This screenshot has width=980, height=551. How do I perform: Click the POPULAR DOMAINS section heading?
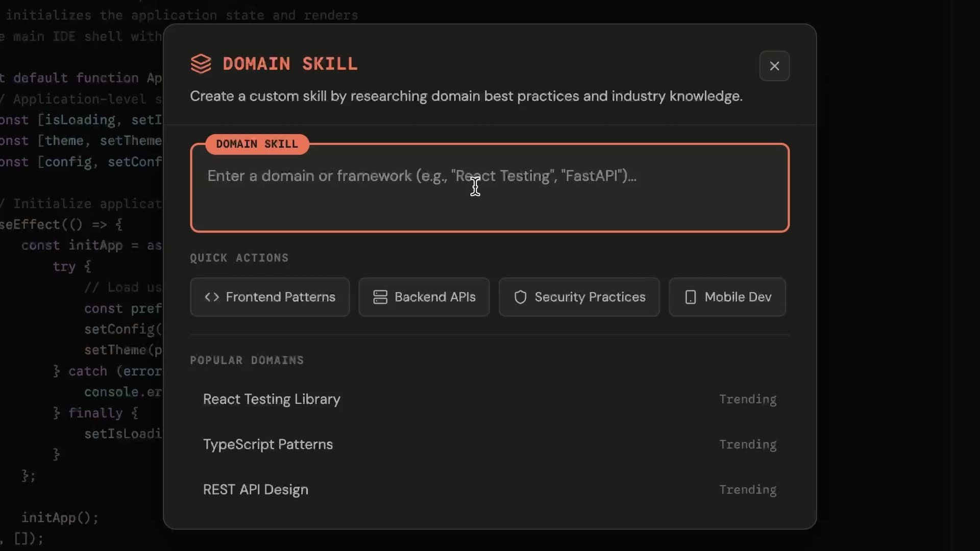pos(247,360)
